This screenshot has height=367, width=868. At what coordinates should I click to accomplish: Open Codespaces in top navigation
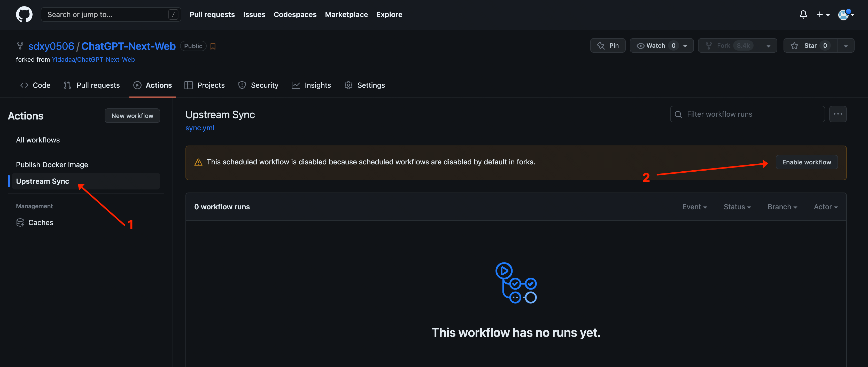click(295, 14)
